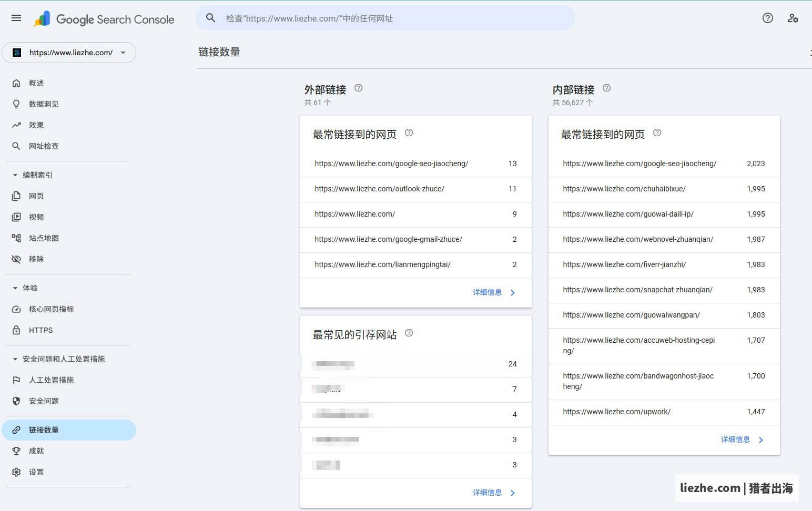Viewport: 812px width, 511px height.
Task: Open user settings account icon
Action: 793,18
